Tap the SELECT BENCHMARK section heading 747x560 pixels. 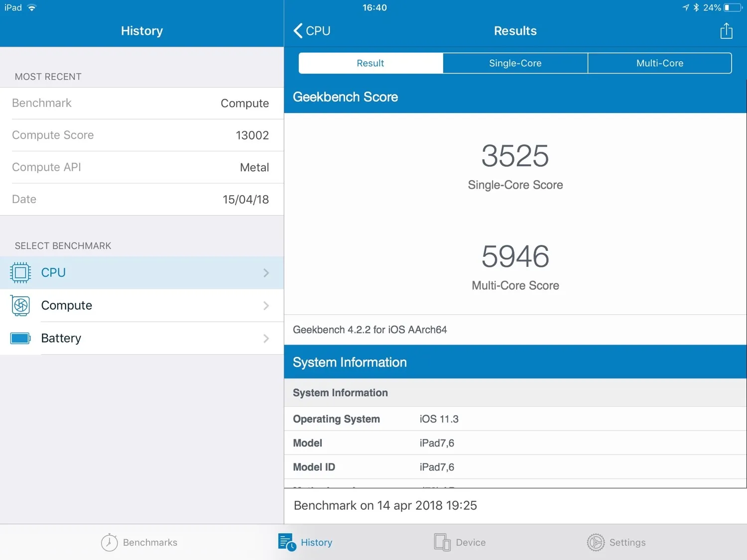click(63, 246)
